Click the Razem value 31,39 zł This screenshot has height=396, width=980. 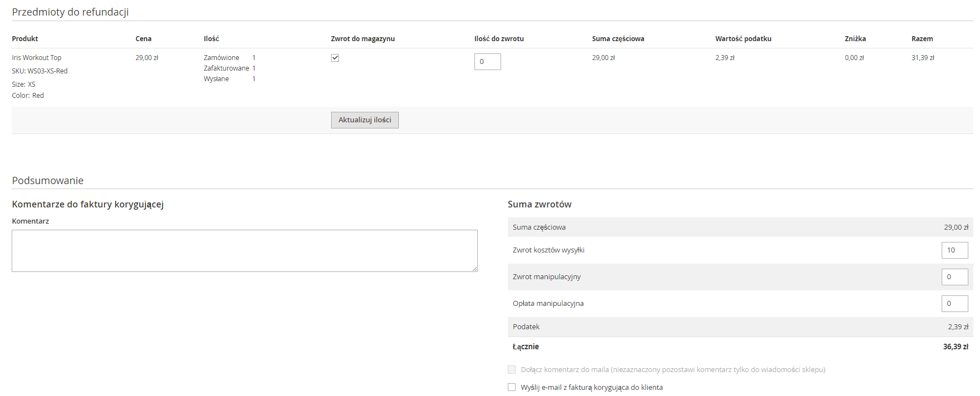923,58
